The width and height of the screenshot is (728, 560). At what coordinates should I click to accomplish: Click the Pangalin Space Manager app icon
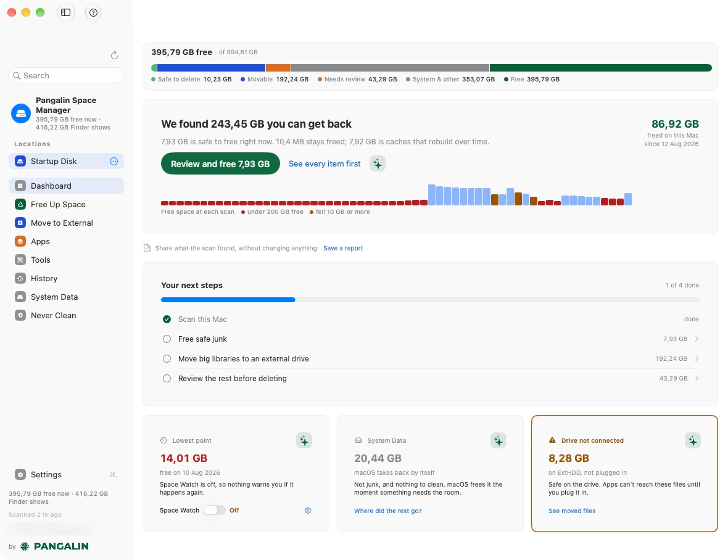click(21, 113)
